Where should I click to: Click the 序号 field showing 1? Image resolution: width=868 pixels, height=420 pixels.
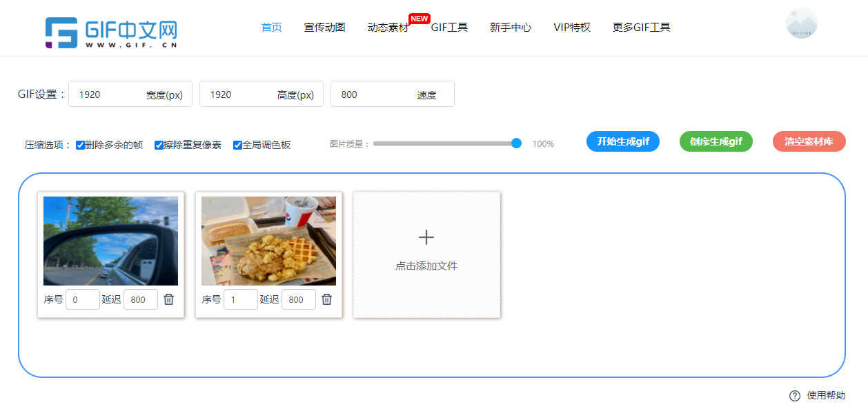coord(241,299)
